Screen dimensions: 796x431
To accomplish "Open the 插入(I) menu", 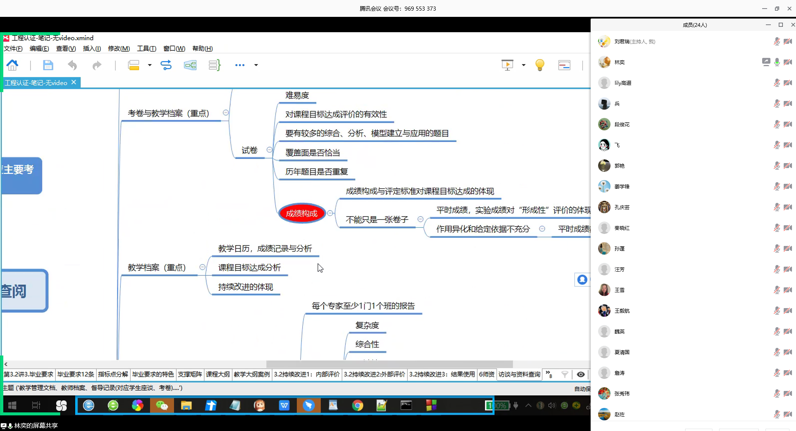I will coord(92,48).
